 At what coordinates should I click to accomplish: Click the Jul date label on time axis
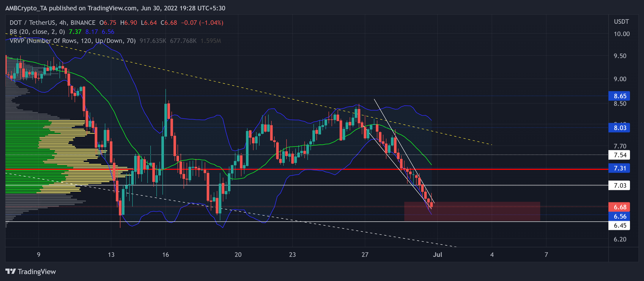437,254
